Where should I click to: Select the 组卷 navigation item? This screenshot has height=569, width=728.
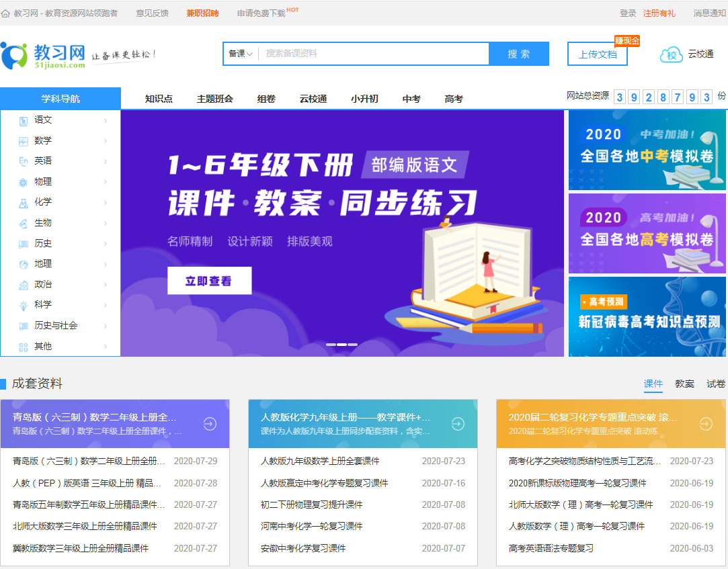[x=266, y=99]
